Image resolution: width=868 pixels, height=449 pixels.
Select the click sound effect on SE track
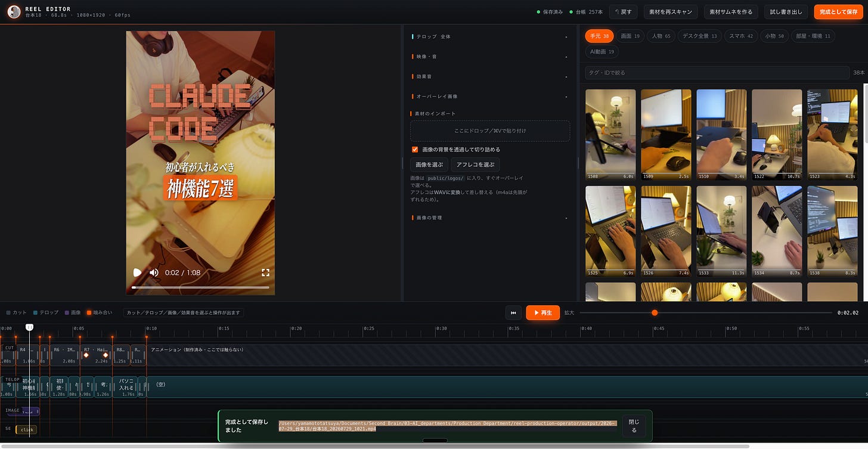tap(26, 429)
